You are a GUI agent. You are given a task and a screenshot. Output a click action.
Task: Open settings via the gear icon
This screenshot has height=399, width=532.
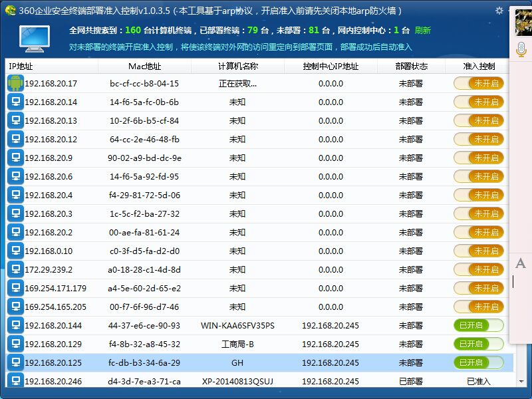pyautogui.click(x=499, y=11)
